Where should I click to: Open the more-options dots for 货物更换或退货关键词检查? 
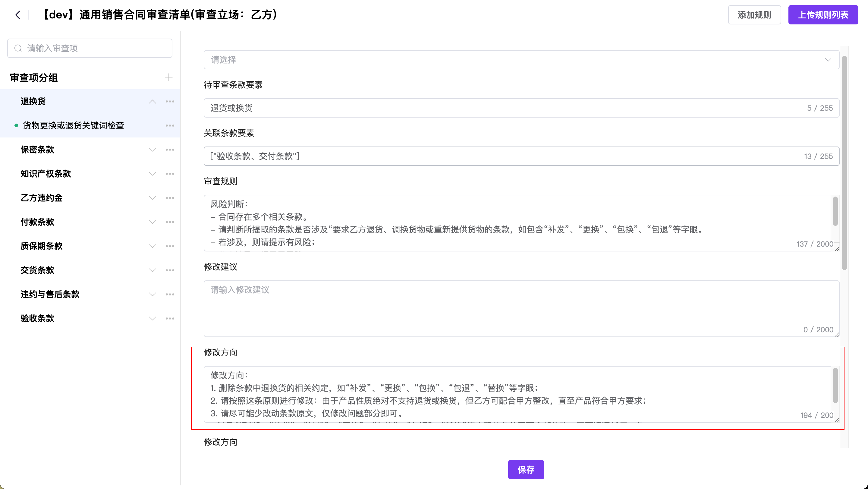[x=170, y=125]
